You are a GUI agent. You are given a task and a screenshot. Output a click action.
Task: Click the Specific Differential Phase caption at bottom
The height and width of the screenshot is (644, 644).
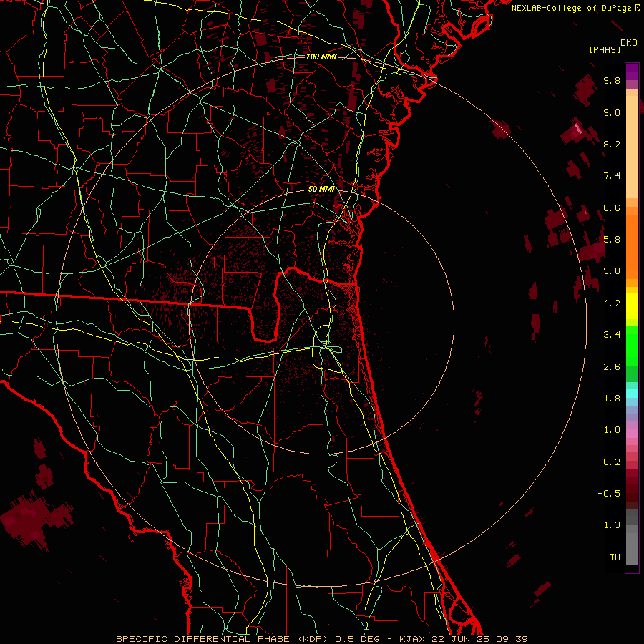(x=321, y=639)
